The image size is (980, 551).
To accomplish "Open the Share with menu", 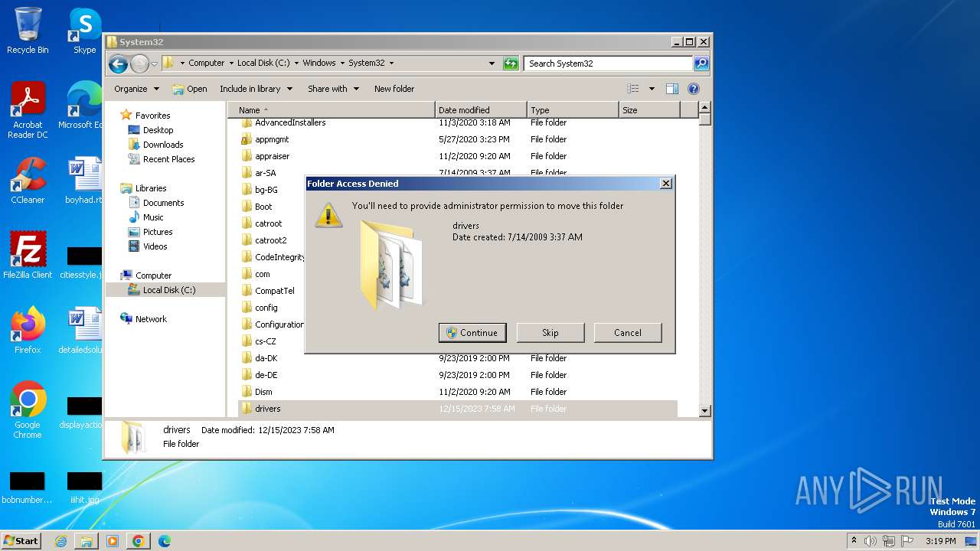I will coord(333,89).
